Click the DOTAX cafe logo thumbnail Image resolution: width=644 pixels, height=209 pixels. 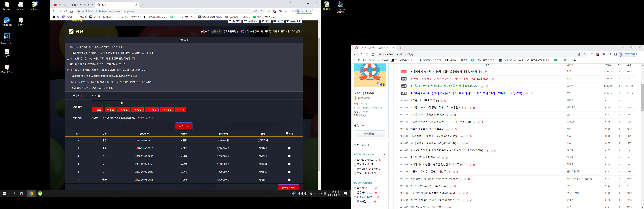[x=370, y=75]
